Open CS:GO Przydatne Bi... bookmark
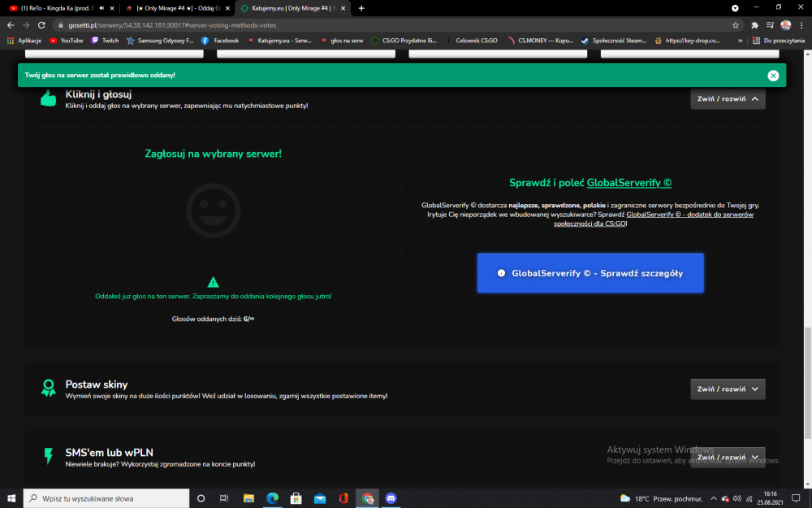Viewport: 812px width, 508px height. point(404,41)
